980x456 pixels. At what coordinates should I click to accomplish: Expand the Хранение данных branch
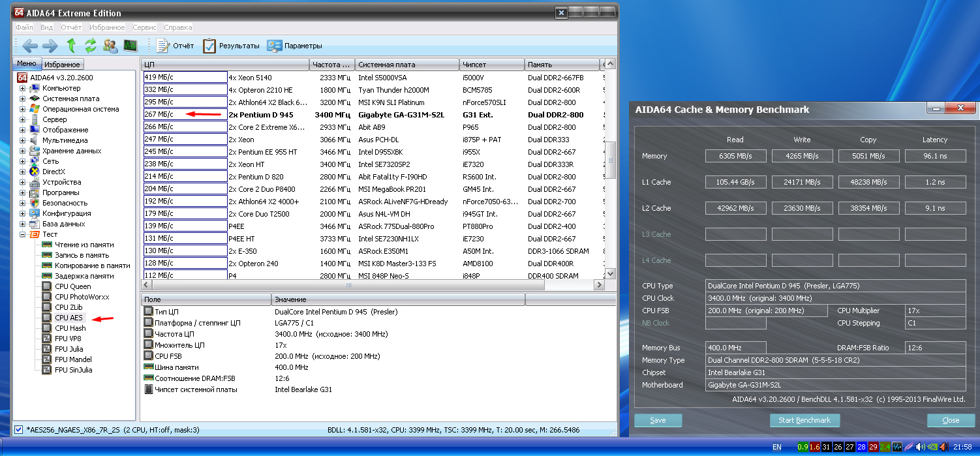pyautogui.click(x=23, y=151)
